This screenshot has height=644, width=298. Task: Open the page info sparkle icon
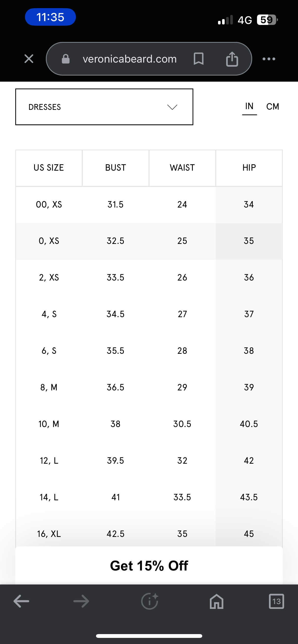point(150,601)
